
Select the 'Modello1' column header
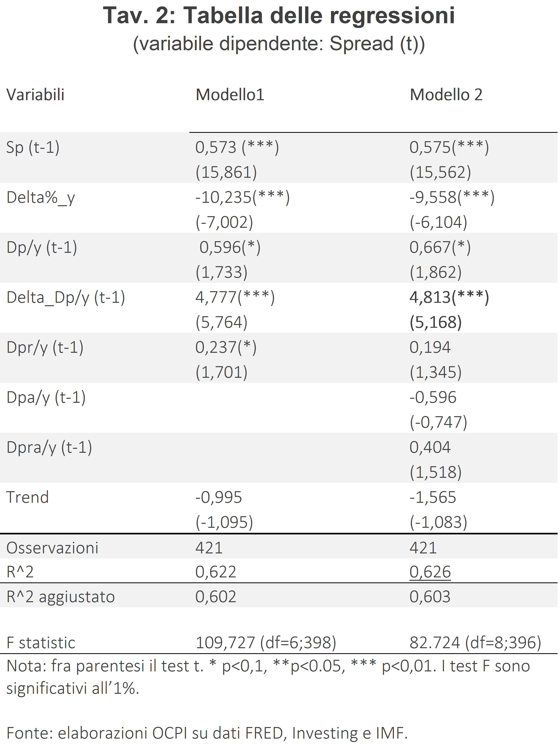pyautogui.click(x=230, y=95)
